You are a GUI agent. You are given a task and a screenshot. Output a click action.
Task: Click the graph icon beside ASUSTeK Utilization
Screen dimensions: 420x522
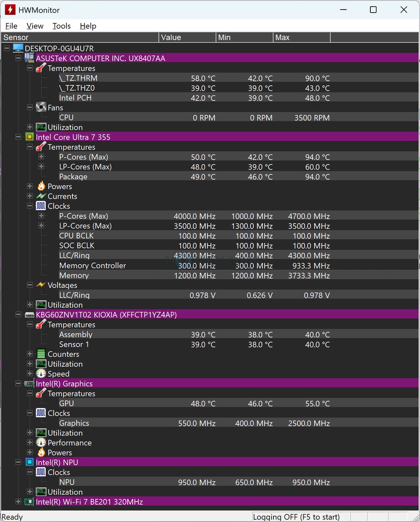click(x=41, y=127)
